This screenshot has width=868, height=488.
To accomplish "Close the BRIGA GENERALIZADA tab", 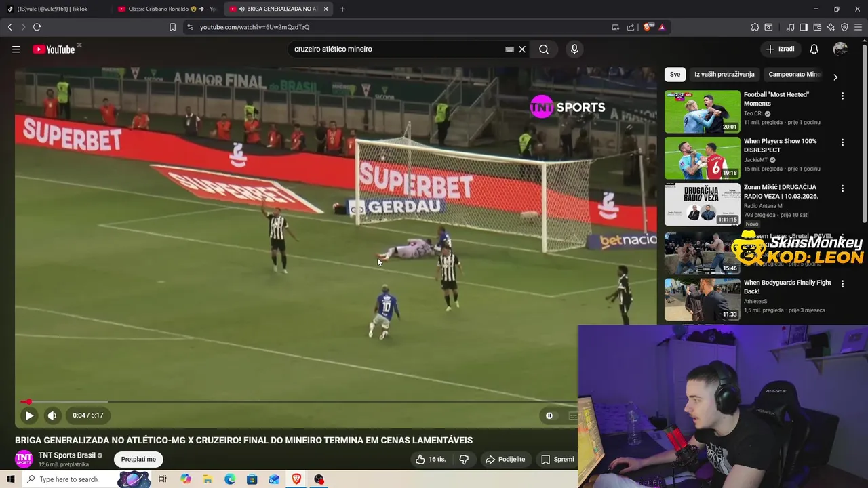I will coord(326,9).
